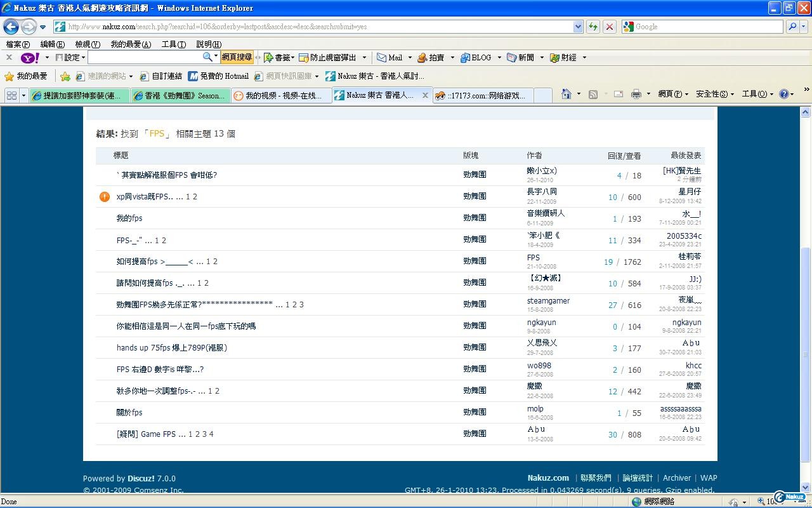812x508 pixels.
Task: Switch to the 17173.com tab
Action: click(483, 95)
